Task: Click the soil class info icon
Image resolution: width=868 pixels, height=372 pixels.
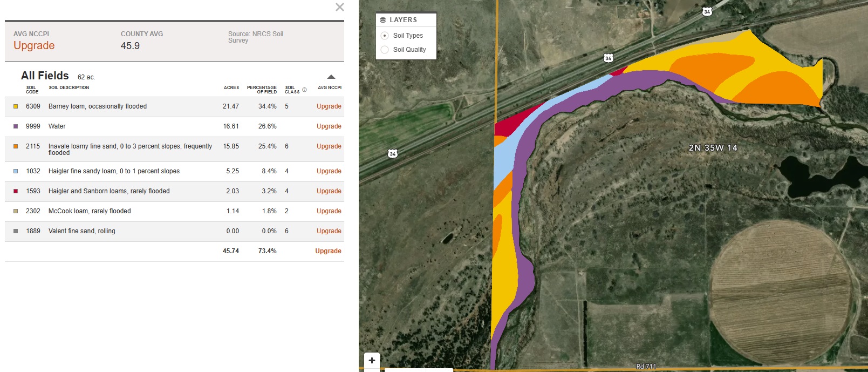Action: [x=304, y=90]
